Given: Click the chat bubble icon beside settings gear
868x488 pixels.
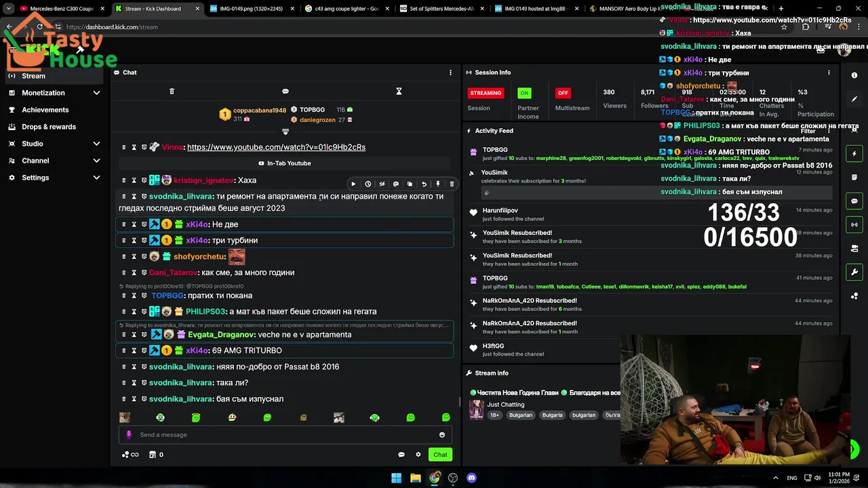Looking at the screenshot, I should click(401, 455).
